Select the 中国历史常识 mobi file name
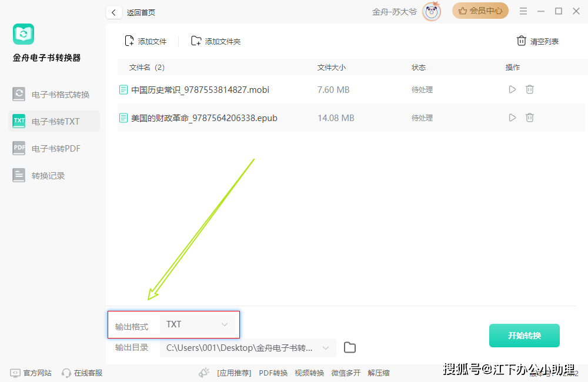 tap(201, 89)
